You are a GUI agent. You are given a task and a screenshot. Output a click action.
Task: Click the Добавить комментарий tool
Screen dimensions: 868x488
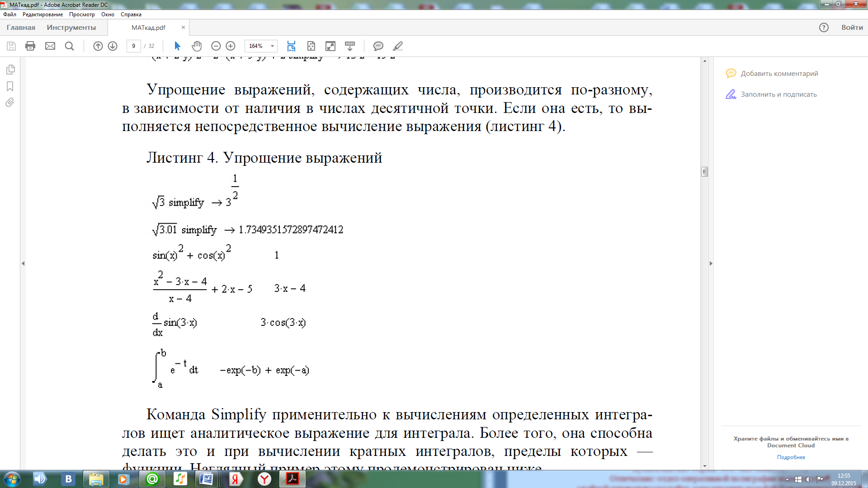772,73
